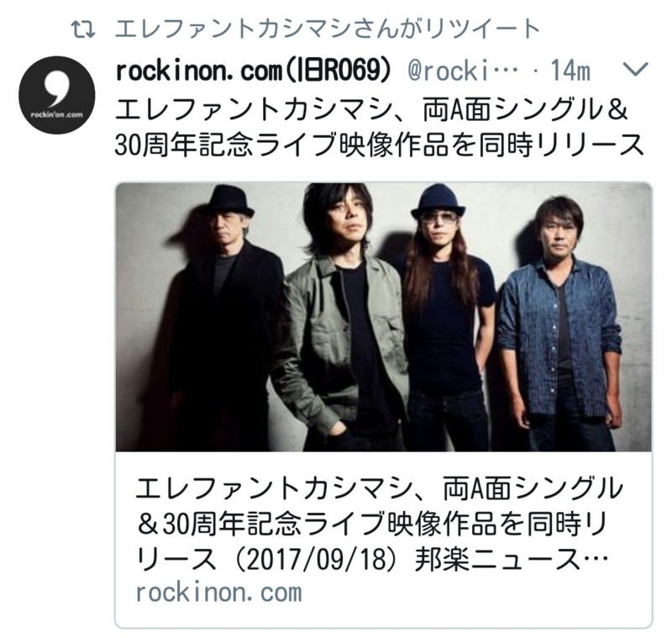Open the rockin'on.com round profile avatar
The width and height of the screenshot is (672, 638).
pos(56,95)
